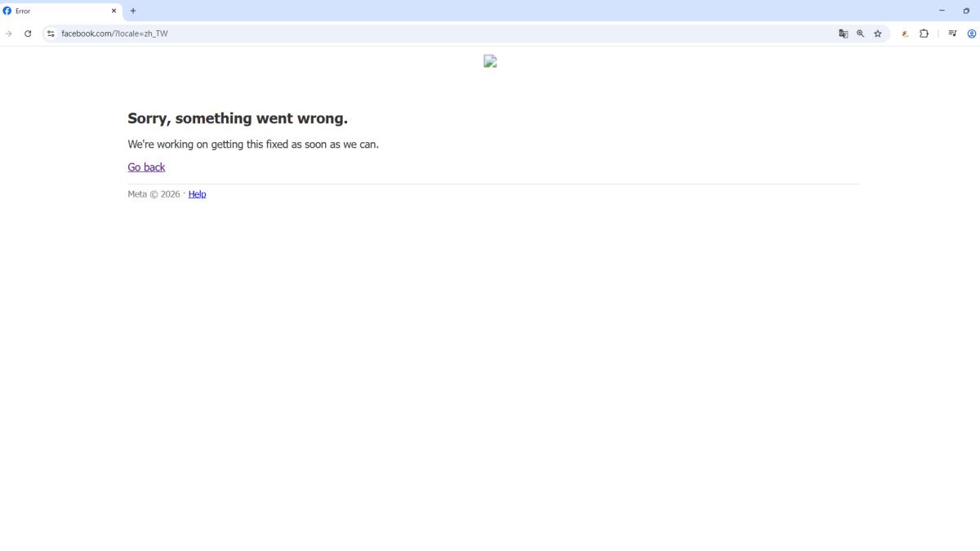Open a new tab with plus button
The height and width of the screenshot is (551, 980).
(x=133, y=11)
